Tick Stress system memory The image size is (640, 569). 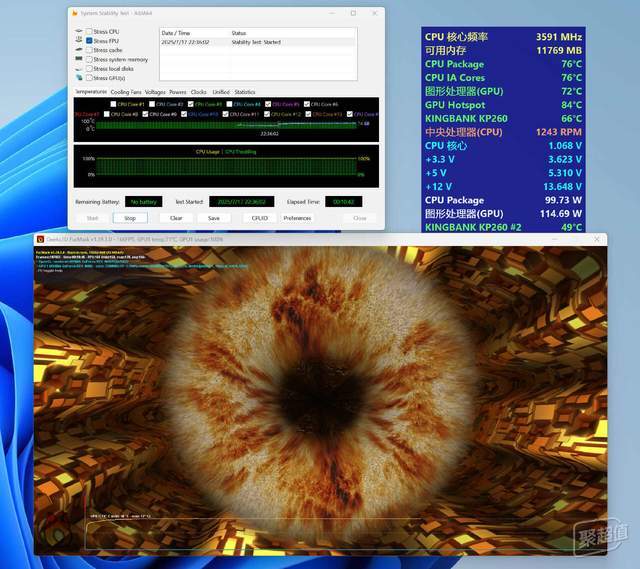tap(89, 59)
